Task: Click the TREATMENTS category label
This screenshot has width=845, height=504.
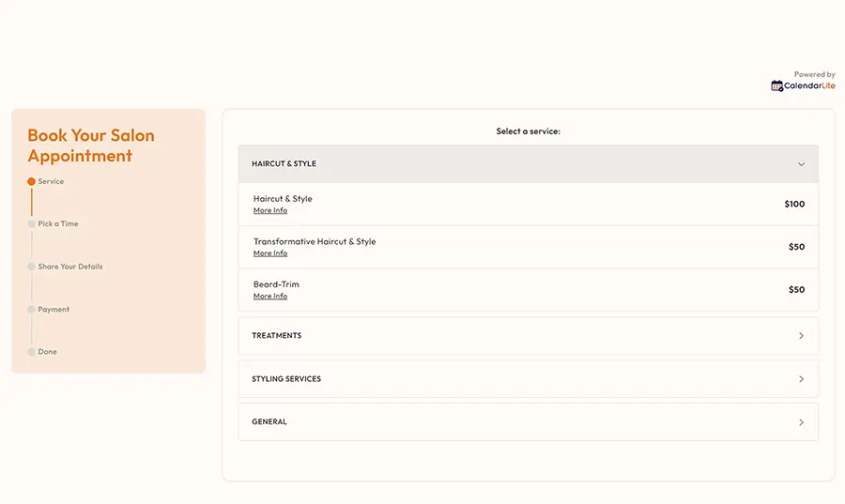Action: [276, 335]
